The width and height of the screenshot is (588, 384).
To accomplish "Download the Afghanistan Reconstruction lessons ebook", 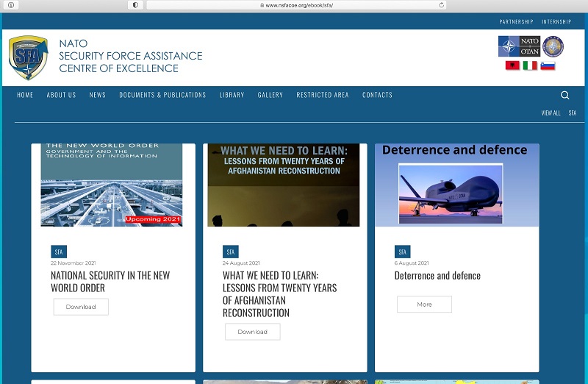I will (x=252, y=332).
